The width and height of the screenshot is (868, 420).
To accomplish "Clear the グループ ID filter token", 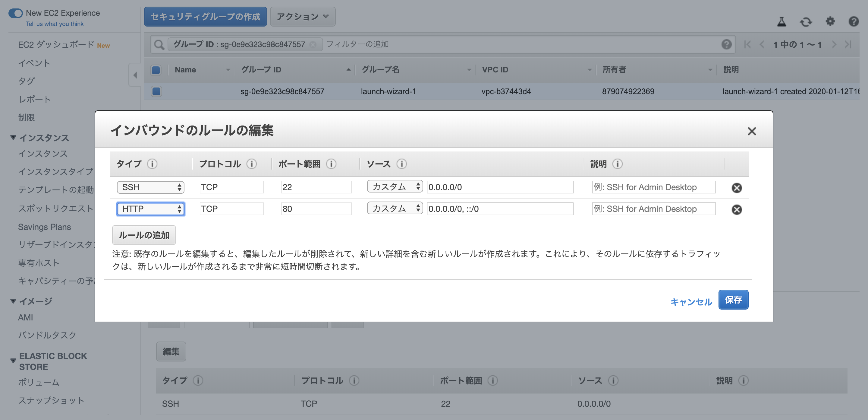I will click(313, 44).
